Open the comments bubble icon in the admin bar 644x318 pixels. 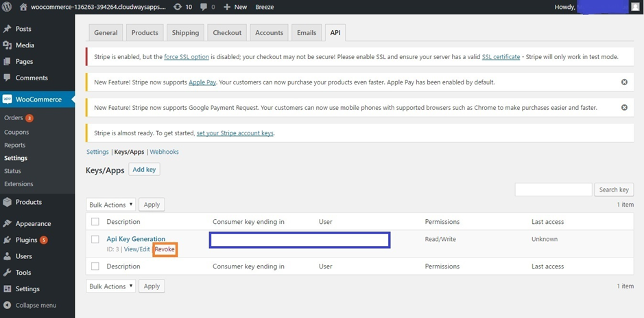point(204,7)
